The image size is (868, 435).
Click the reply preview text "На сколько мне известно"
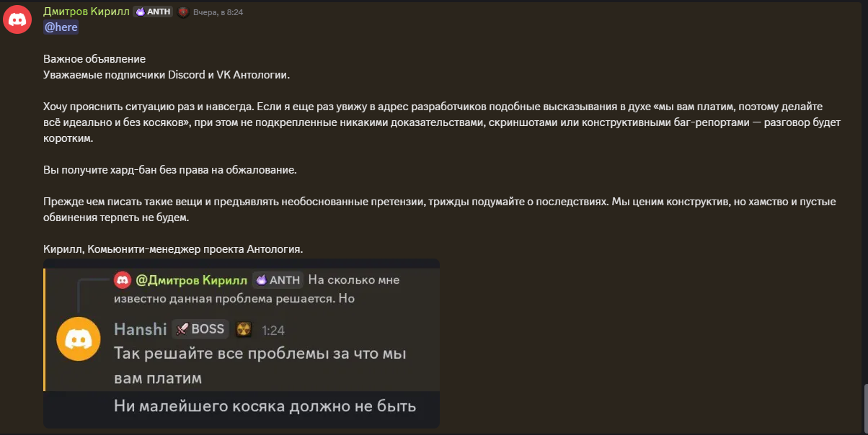tap(353, 279)
